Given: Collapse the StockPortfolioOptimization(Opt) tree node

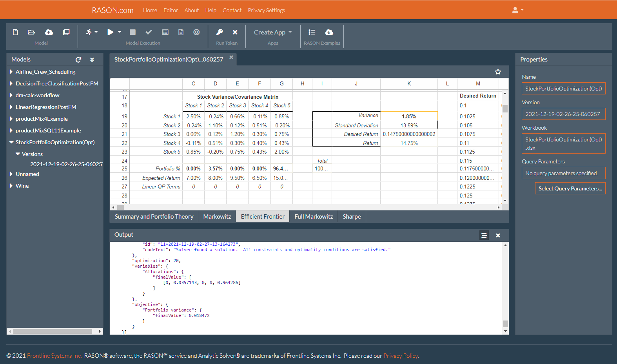Looking at the screenshot, I should tap(11, 142).
